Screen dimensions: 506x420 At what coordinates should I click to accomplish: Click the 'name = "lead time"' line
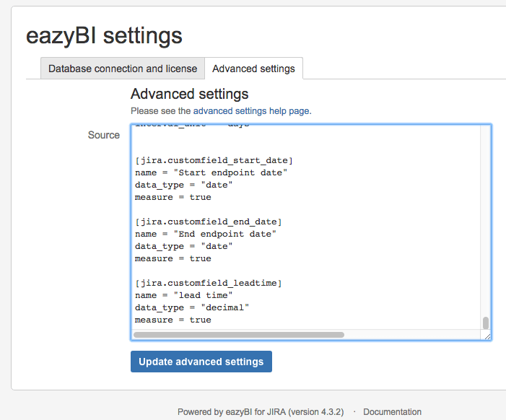tap(184, 295)
